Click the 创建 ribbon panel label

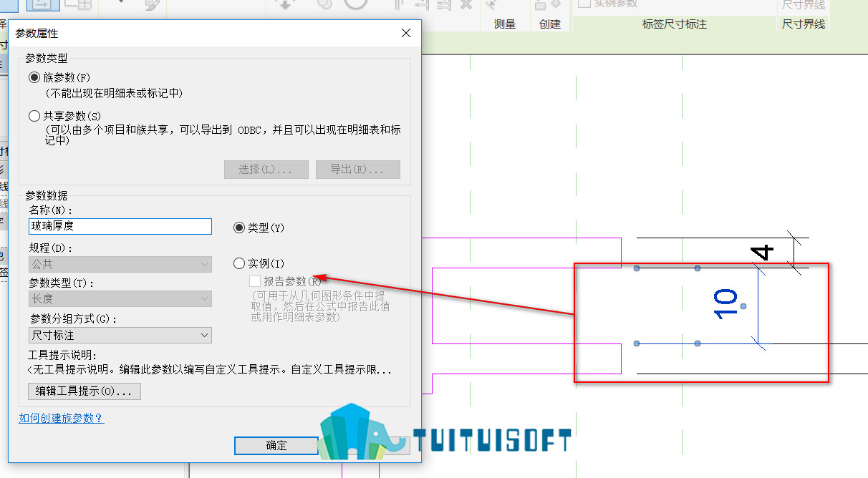pos(550,24)
